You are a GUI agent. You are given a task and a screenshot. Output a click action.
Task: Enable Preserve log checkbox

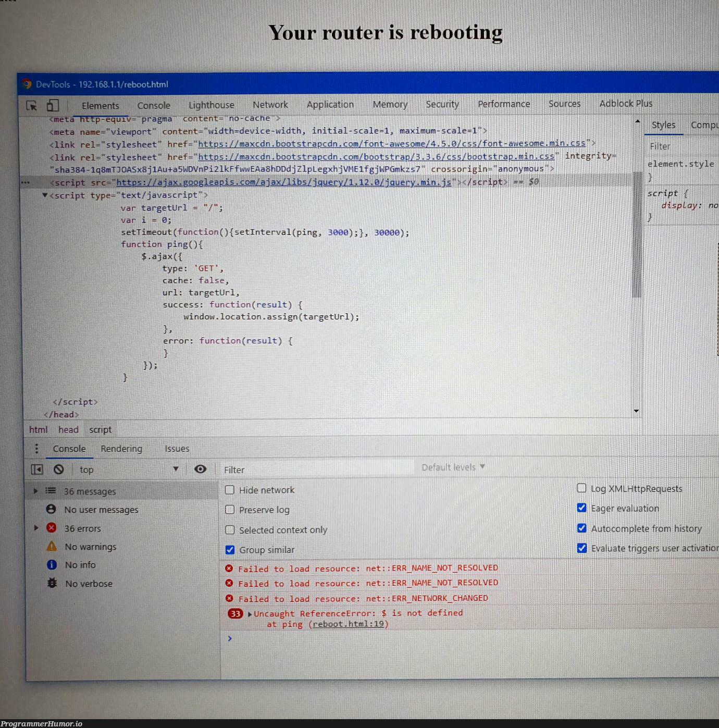(230, 510)
